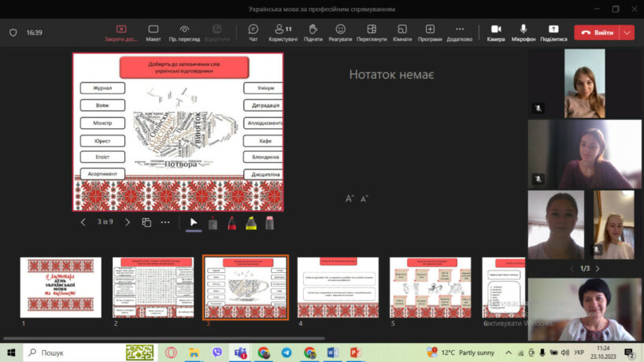Screen dimensions: 644x362
Task: Open the Переглянути view menu
Action: 371,32
